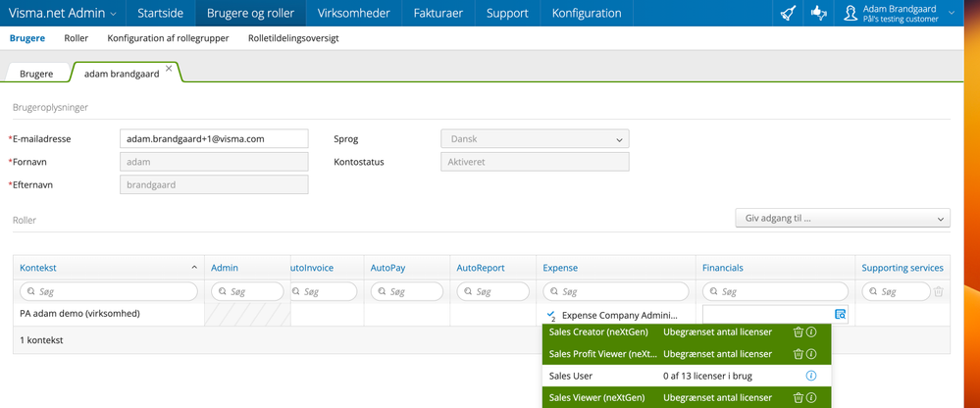980x408 pixels.
Task: Delete the Sales Creator (neXtGen) role
Action: click(x=799, y=331)
